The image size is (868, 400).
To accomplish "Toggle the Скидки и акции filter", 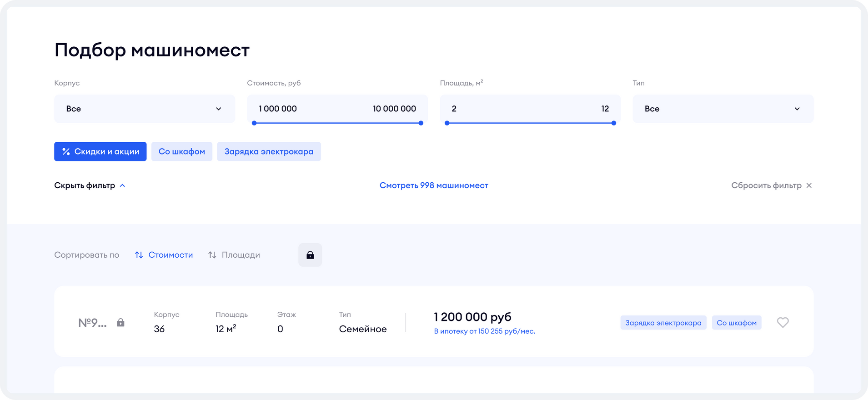I will click(x=100, y=151).
